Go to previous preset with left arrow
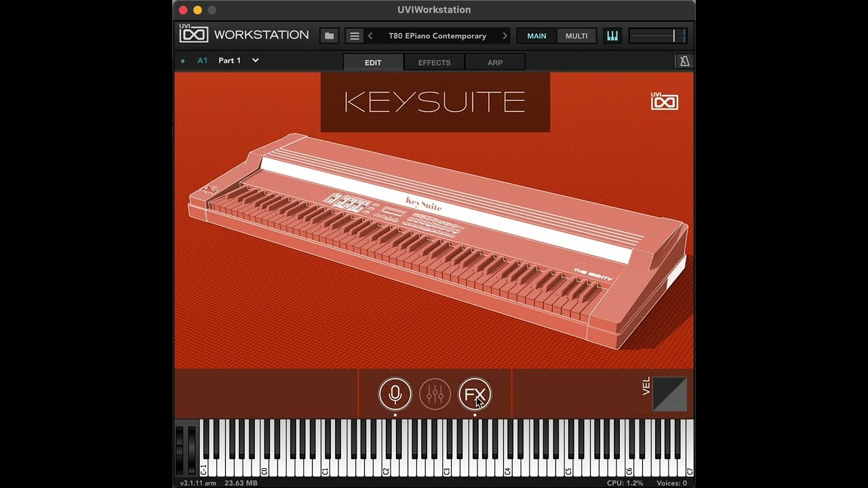 click(370, 36)
